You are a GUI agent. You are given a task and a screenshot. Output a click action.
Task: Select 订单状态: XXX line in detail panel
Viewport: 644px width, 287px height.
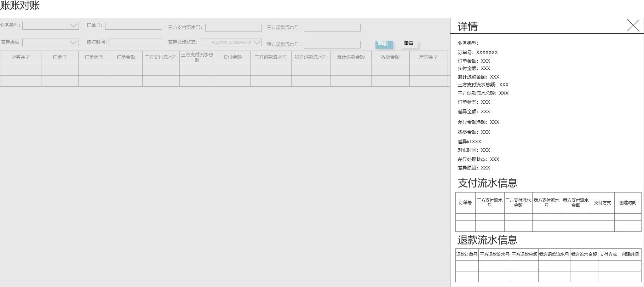(x=474, y=102)
